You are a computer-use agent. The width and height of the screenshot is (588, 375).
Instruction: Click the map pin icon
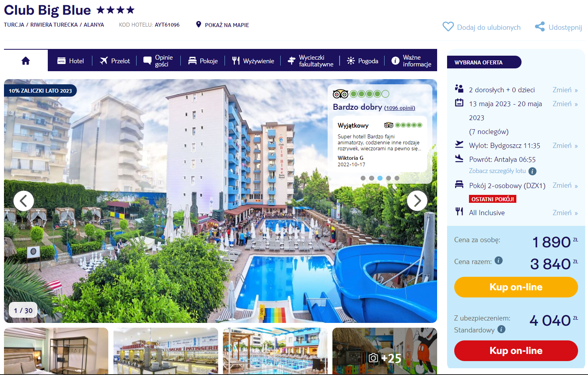tap(199, 25)
